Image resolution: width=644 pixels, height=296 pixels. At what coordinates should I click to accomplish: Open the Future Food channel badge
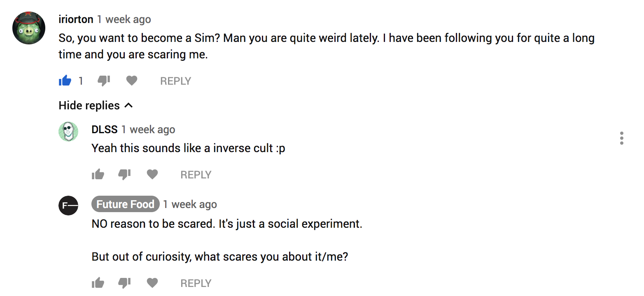[x=125, y=204]
